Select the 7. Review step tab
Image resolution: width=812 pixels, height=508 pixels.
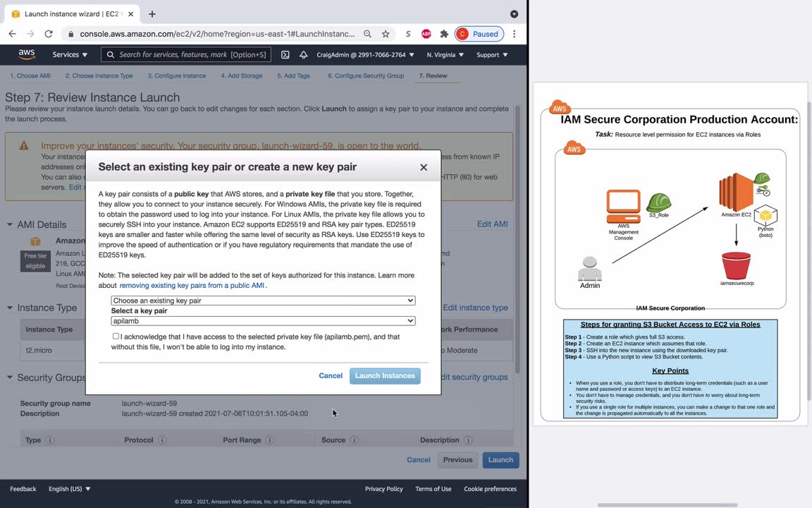click(x=433, y=75)
